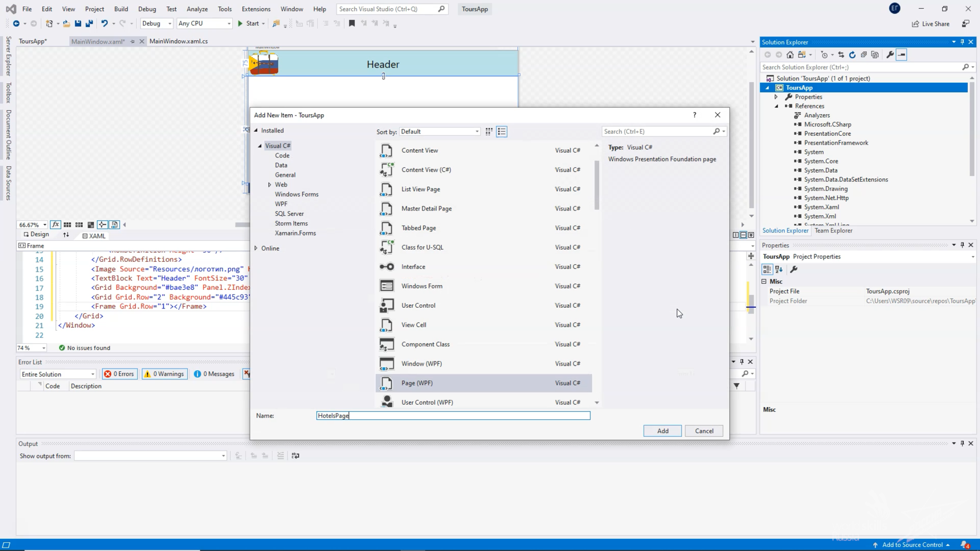Click Add to Source Control
The image size is (980, 551).
(x=912, y=545)
